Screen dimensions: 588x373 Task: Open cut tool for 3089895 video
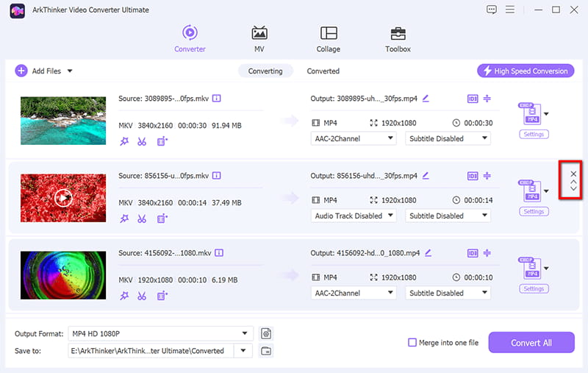[x=141, y=141]
